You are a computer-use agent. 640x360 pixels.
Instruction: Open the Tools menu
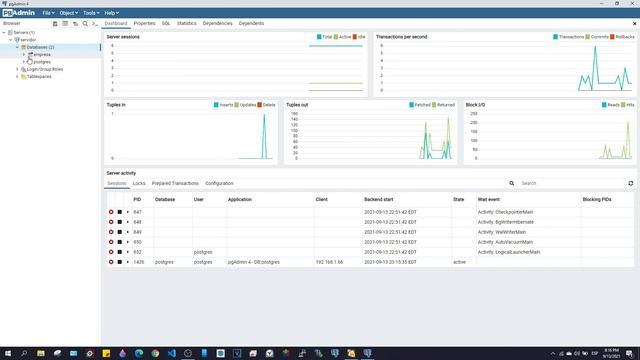[91, 13]
